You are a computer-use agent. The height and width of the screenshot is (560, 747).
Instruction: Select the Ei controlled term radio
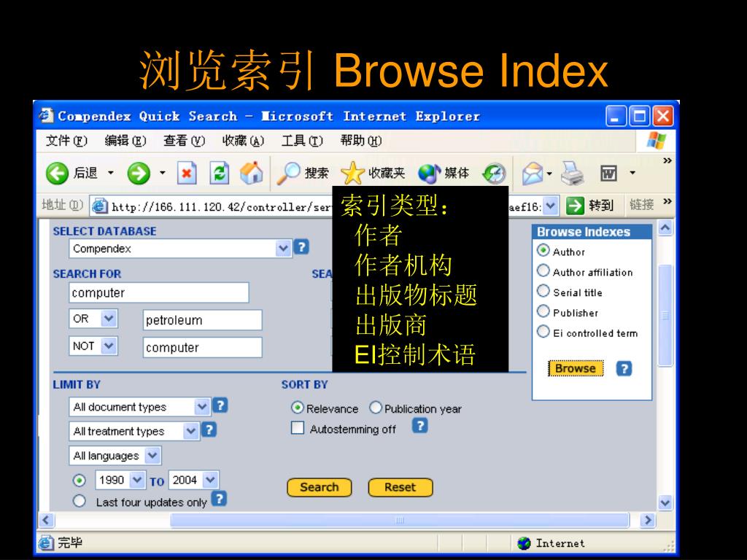click(543, 332)
